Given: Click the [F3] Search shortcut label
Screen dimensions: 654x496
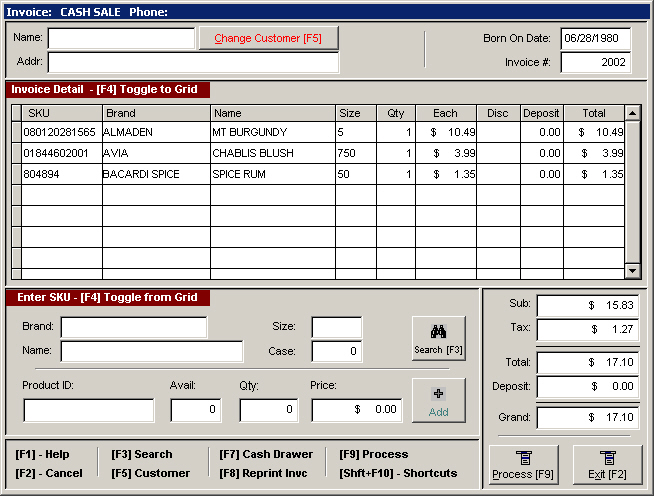Looking at the screenshot, I should click(142, 454).
